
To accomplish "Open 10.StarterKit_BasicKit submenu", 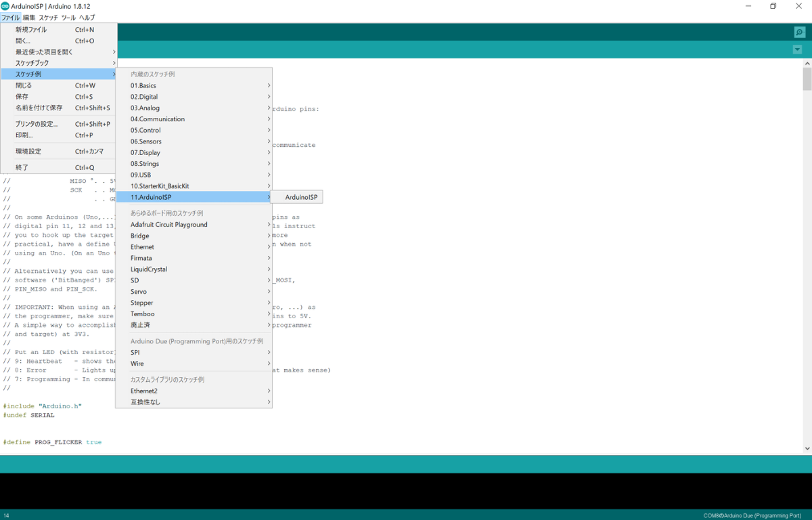I will pyautogui.click(x=194, y=186).
